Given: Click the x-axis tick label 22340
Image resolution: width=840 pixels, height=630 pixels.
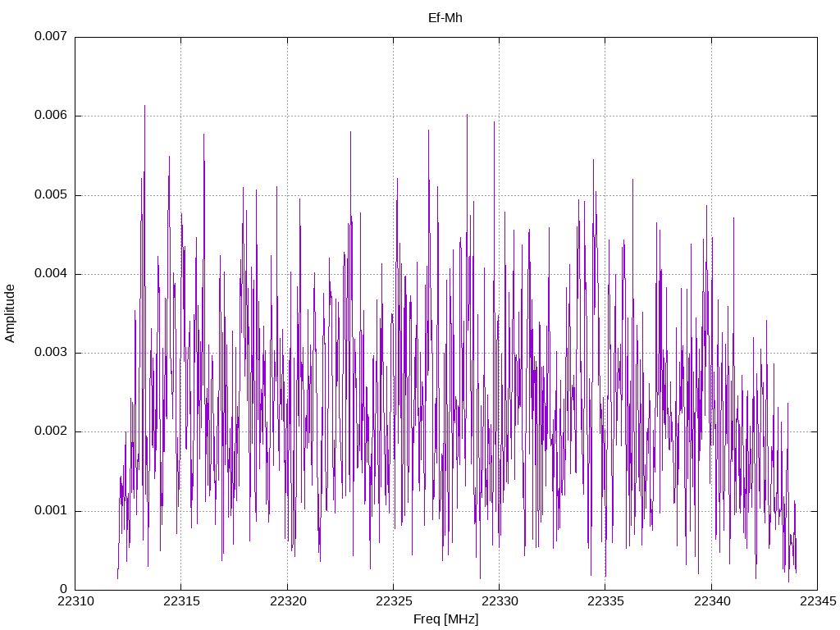Looking at the screenshot, I should [x=712, y=601].
